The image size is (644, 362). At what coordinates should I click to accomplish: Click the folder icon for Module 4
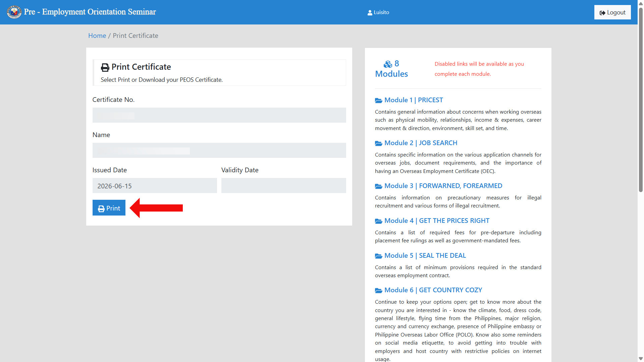[378, 221]
